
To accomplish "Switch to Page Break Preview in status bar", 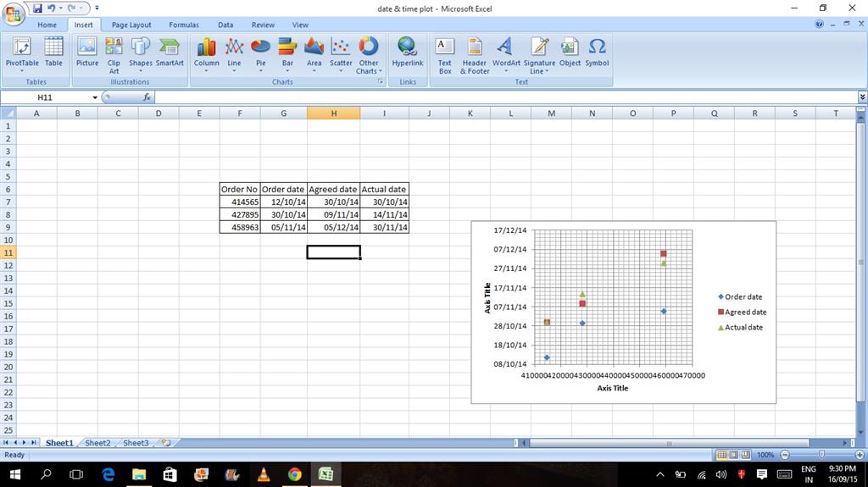I will coord(746,455).
